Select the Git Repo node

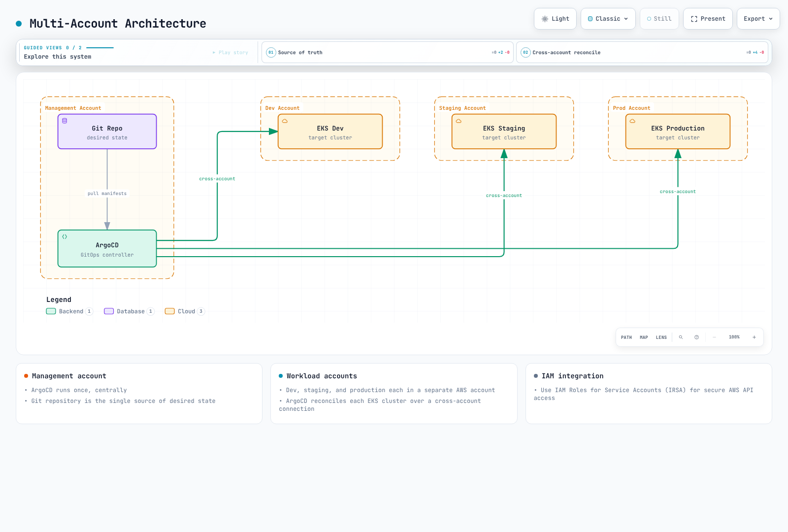(x=107, y=132)
